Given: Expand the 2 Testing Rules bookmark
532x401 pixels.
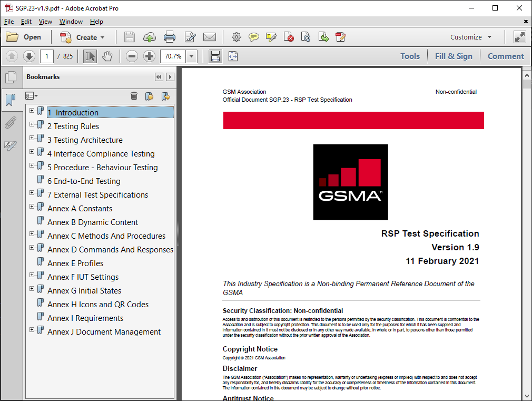Looking at the screenshot, I should coord(32,124).
